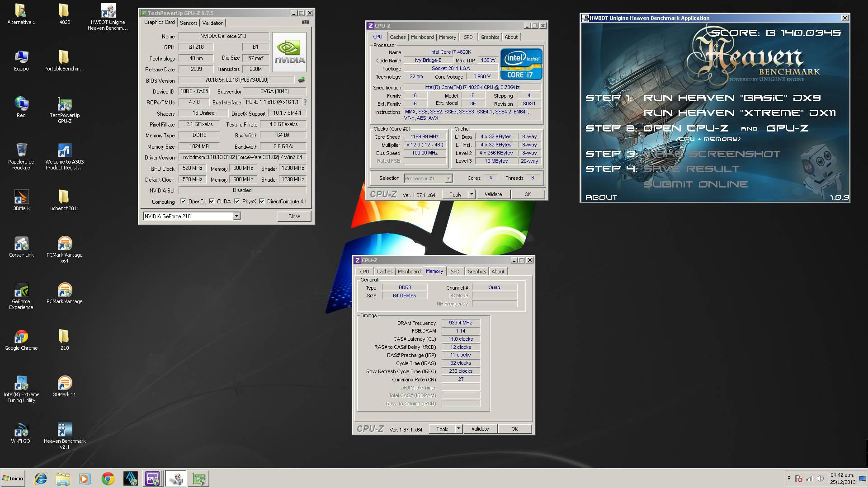The height and width of the screenshot is (488, 868).
Task: Click Validate in upper CPU-Z window
Action: [x=493, y=194]
